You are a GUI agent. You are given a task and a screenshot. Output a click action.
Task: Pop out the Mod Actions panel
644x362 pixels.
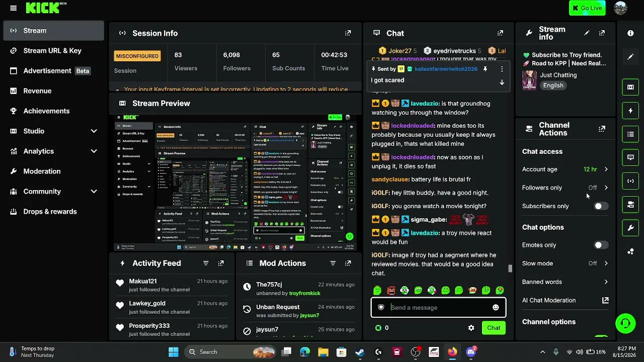348,263
